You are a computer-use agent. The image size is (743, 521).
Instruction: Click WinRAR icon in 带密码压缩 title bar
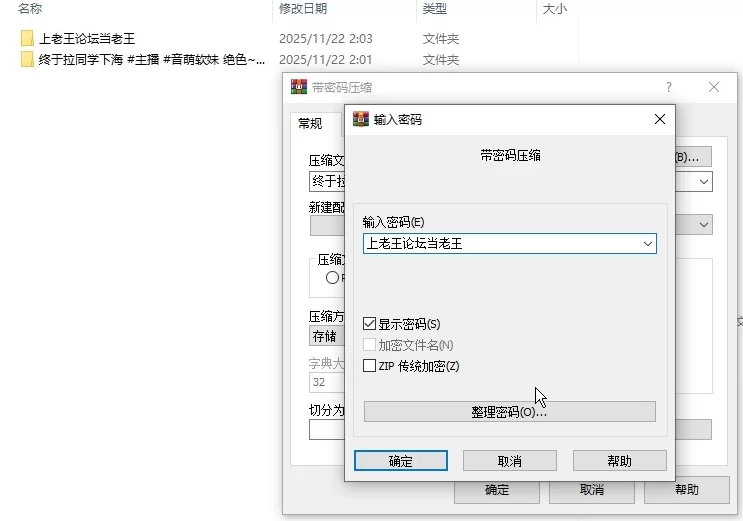click(x=299, y=87)
